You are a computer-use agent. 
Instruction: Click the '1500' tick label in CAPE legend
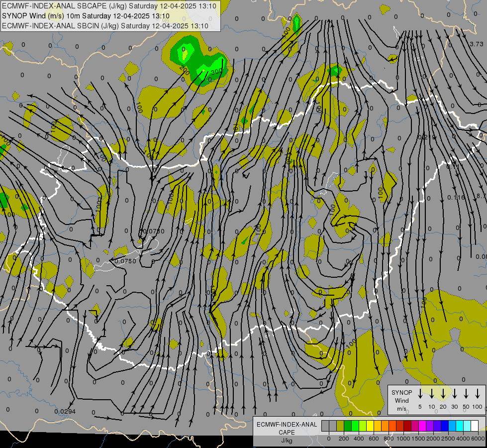coord(418,439)
